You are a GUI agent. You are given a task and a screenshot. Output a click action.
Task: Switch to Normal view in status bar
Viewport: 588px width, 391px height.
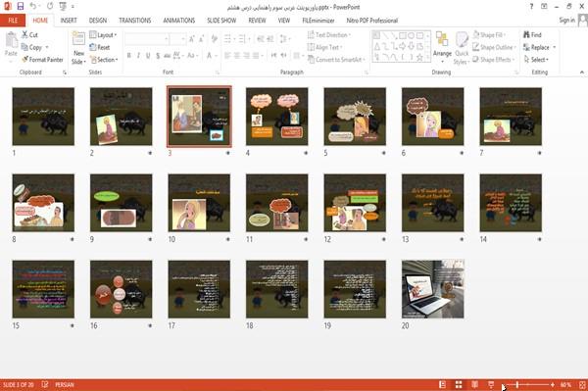point(443,384)
